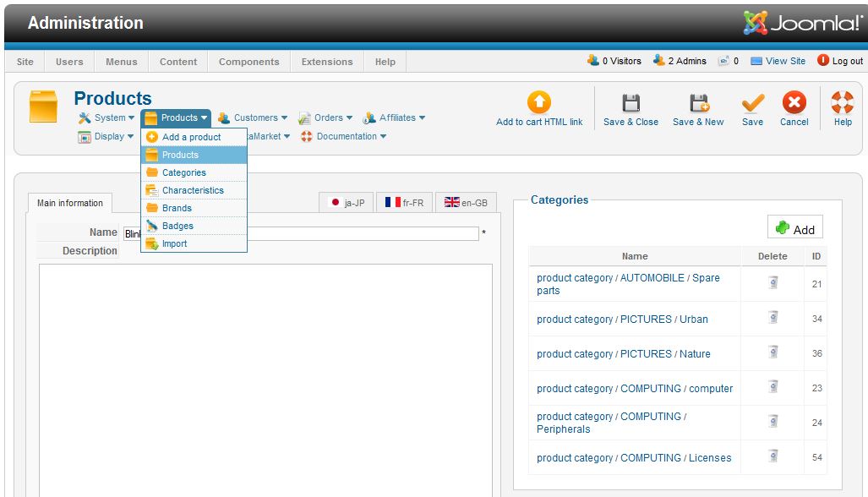This screenshot has width=868, height=497.
Task: Switch to the Main information tab
Action: [x=70, y=203]
